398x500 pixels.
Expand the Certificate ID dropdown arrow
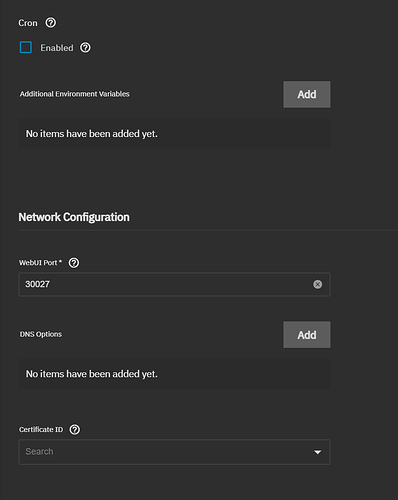(x=318, y=452)
